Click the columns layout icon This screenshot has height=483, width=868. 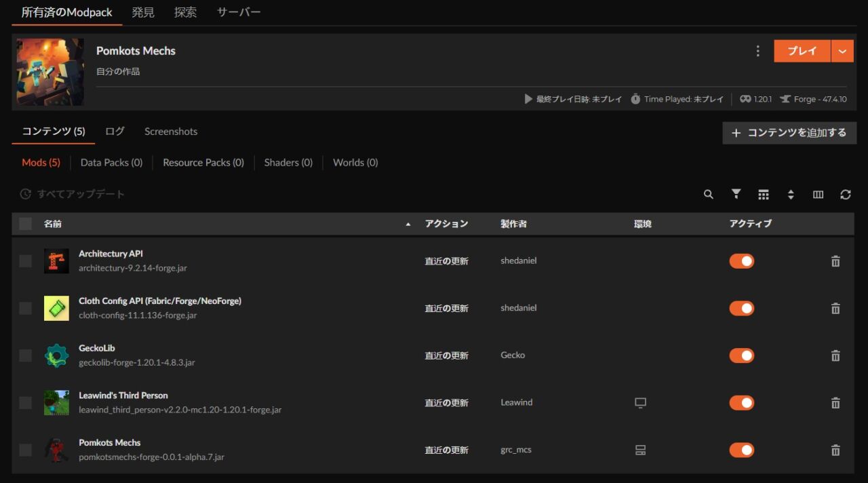point(818,195)
